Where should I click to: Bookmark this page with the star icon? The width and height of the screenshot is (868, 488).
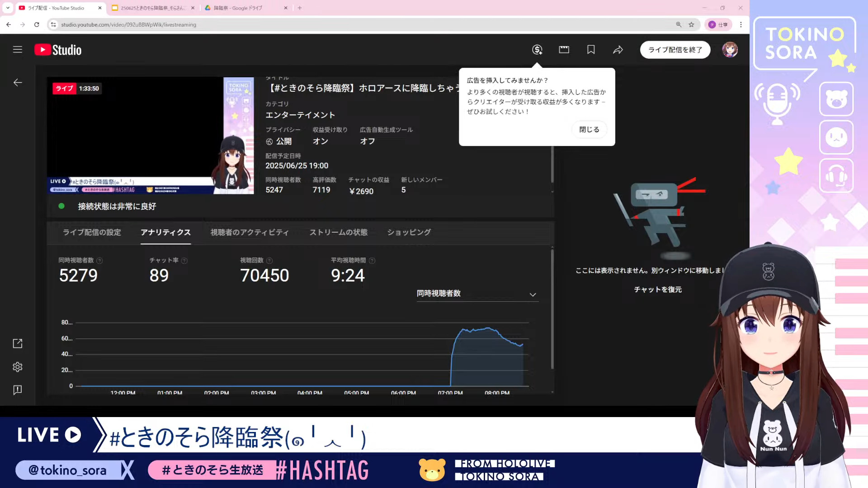coord(691,24)
